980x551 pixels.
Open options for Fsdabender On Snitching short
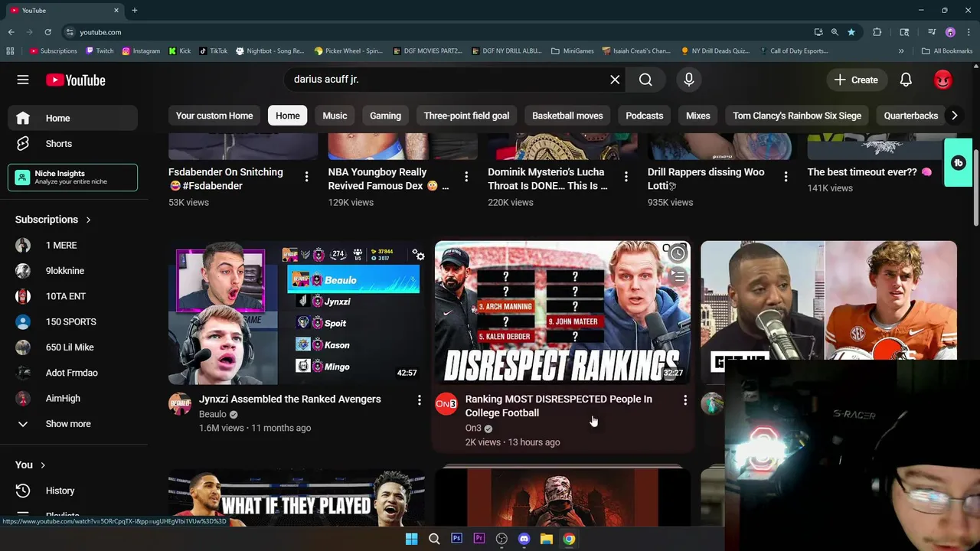(306, 177)
